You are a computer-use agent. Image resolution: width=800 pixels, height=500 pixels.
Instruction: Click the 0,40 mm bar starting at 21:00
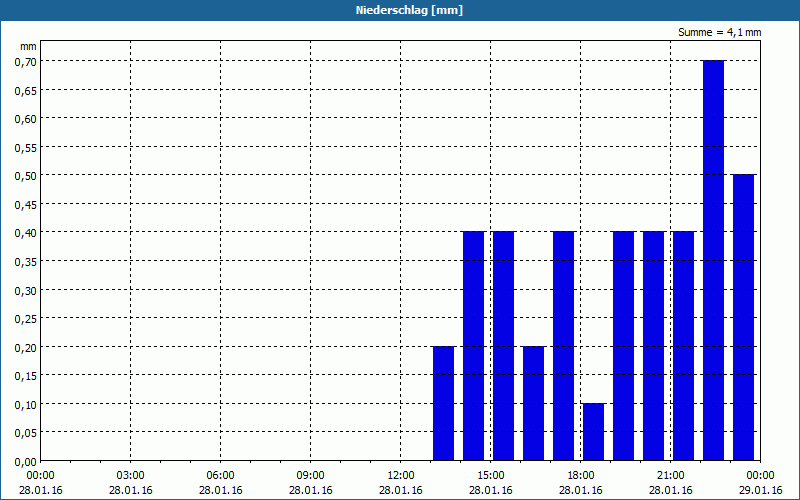click(683, 346)
